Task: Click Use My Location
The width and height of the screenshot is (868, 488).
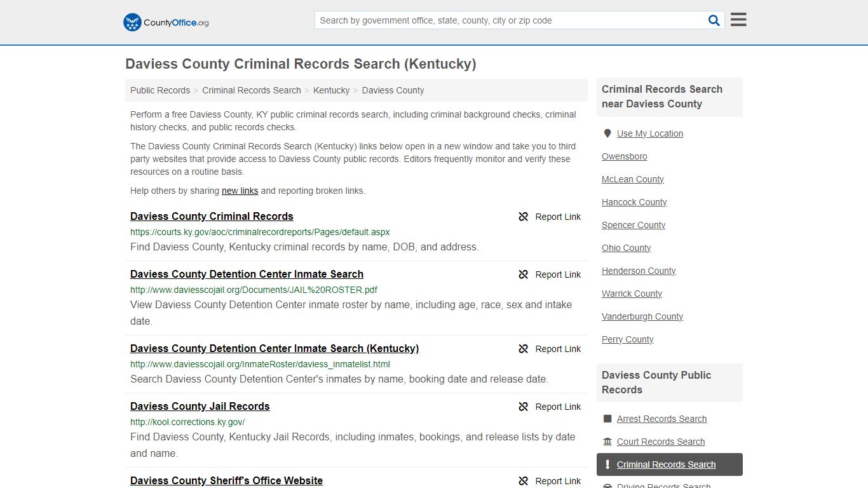Action: click(649, 133)
